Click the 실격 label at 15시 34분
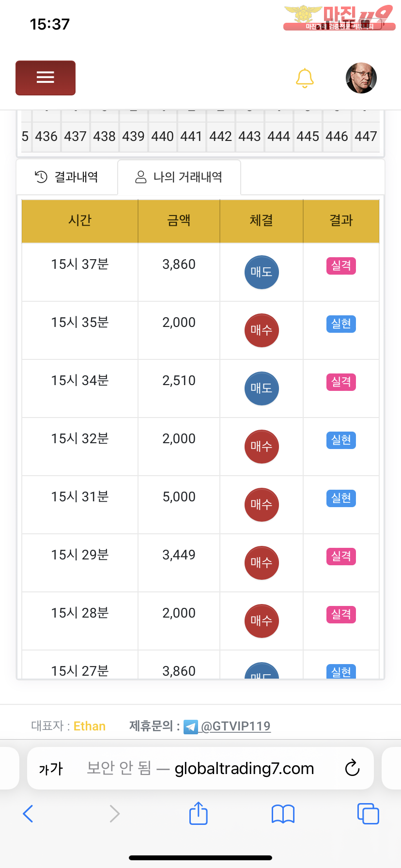Image resolution: width=401 pixels, height=868 pixels. [341, 382]
